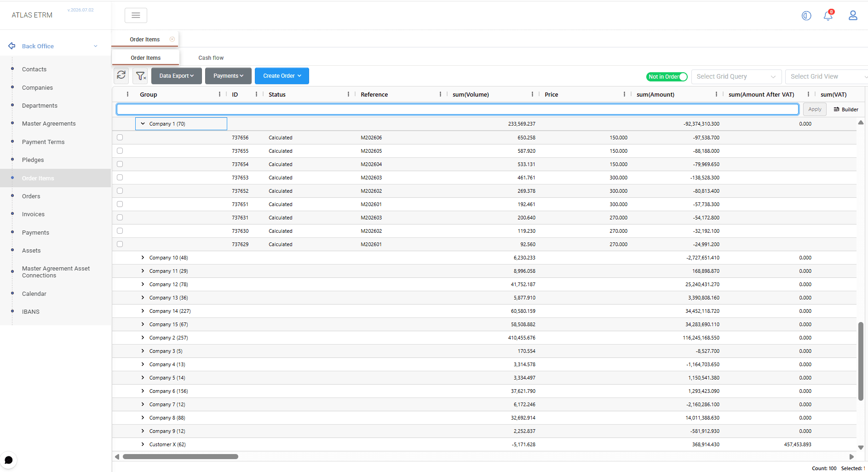Click into the filter expression field
868x472 pixels.
457,109
